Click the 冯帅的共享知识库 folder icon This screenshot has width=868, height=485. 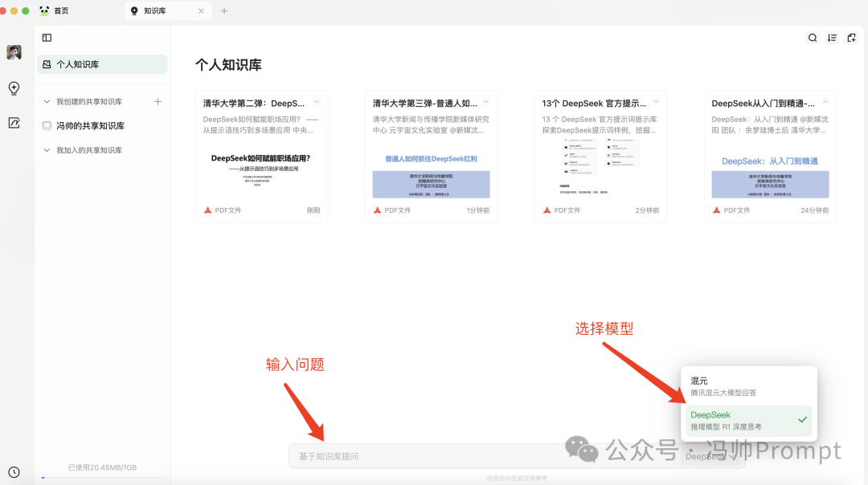(47, 125)
